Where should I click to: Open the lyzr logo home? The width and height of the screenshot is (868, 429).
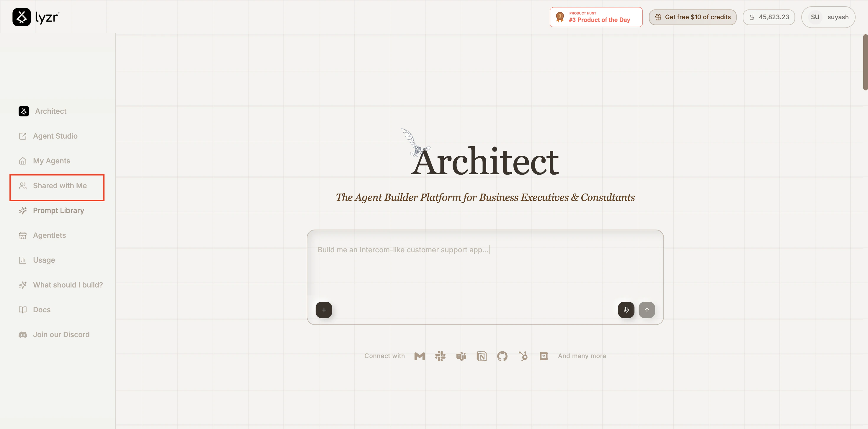click(x=36, y=17)
